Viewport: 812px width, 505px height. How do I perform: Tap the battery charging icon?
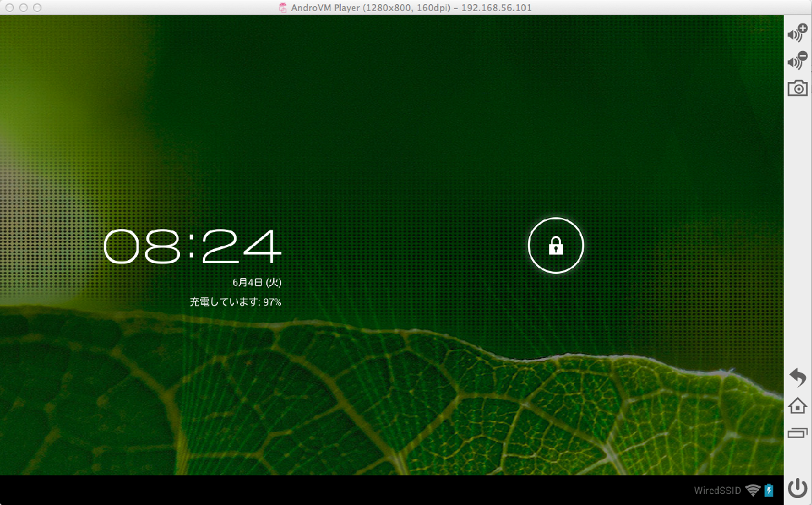[x=769, y=490]
